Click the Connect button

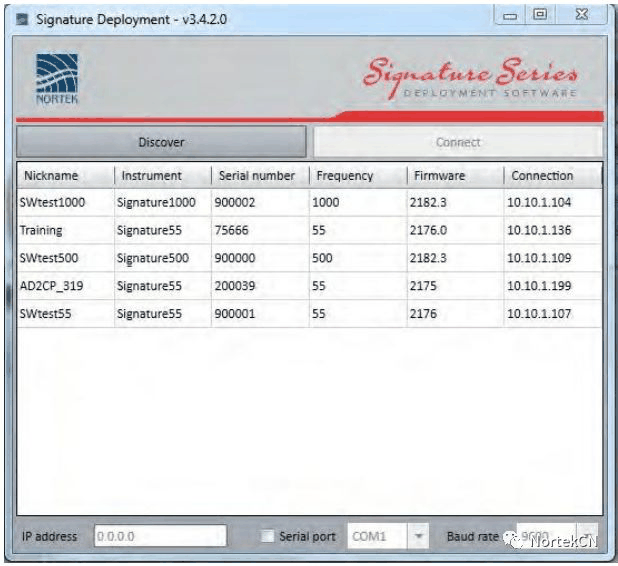click(458, 142)
